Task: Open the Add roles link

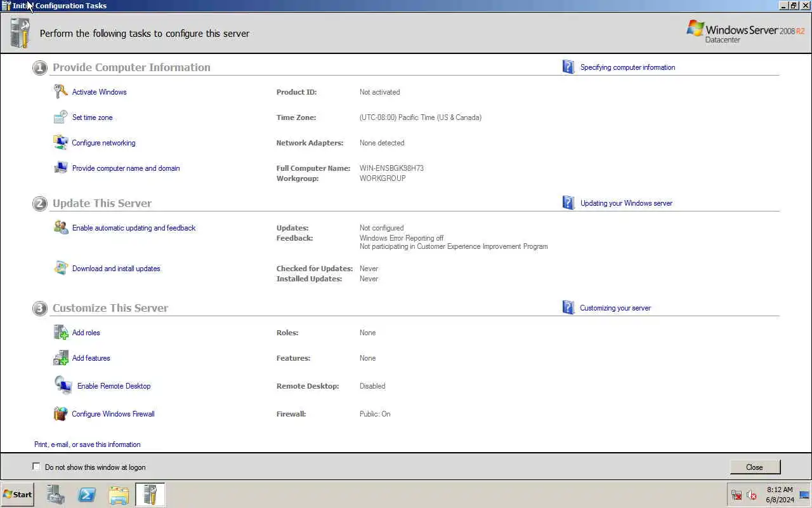Action: pyautogui.click(x=86, y=333)
